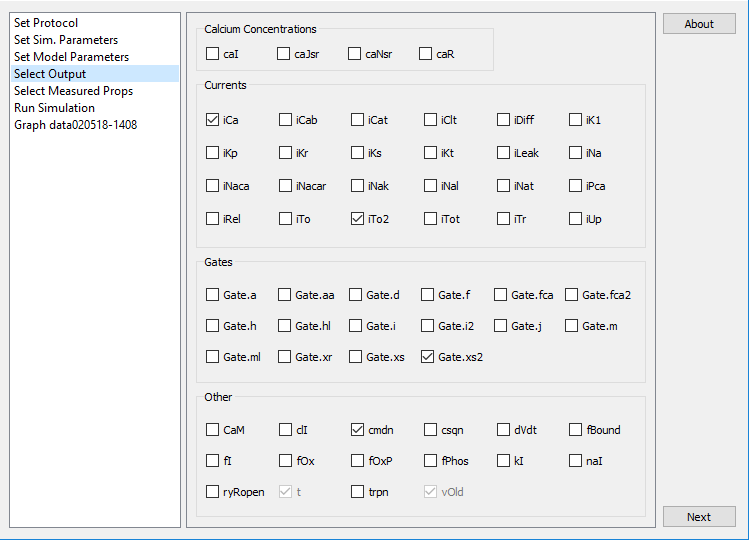Check the CaM checkbox
Viewport: 749px width, 540px height.
[212, 430]
